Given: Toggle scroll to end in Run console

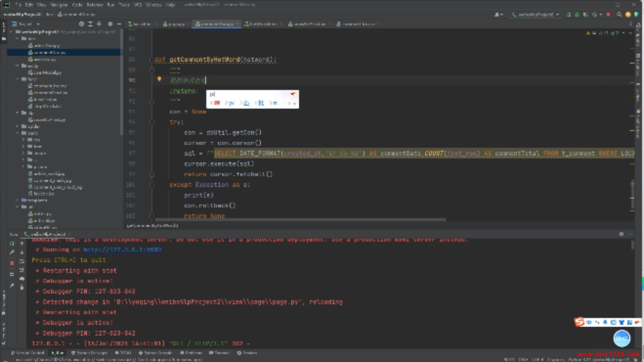Looking at the screenshot, I should tap(22, 270).
